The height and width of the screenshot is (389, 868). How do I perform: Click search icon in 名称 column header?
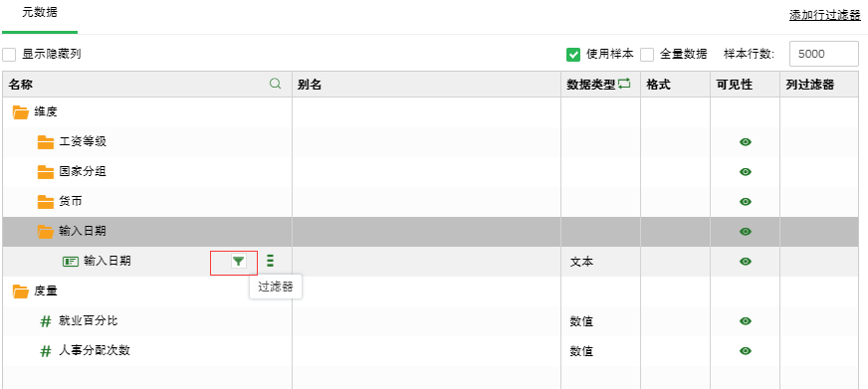coord(275,85)
